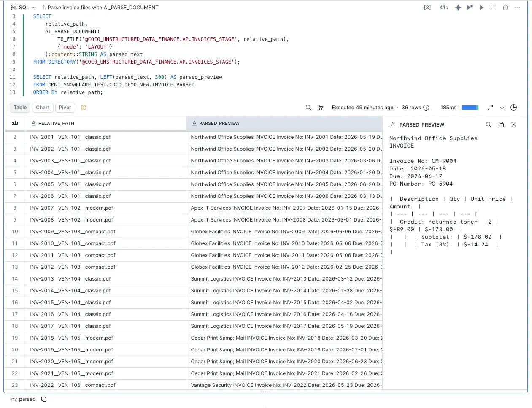The width and height of the screenshot is (532, 408).
Task: Click the [3] execution count label
Action: [427, 8]
